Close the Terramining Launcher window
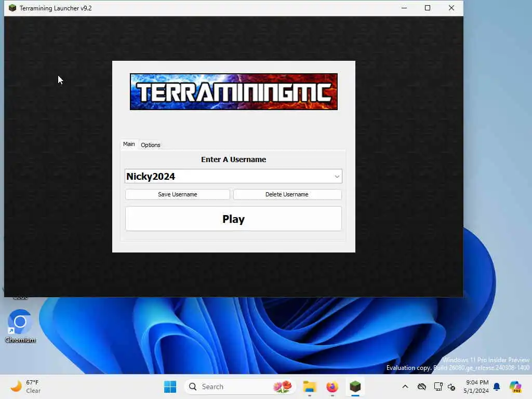This screenshot has height=399, width=532. click(451, 8)
